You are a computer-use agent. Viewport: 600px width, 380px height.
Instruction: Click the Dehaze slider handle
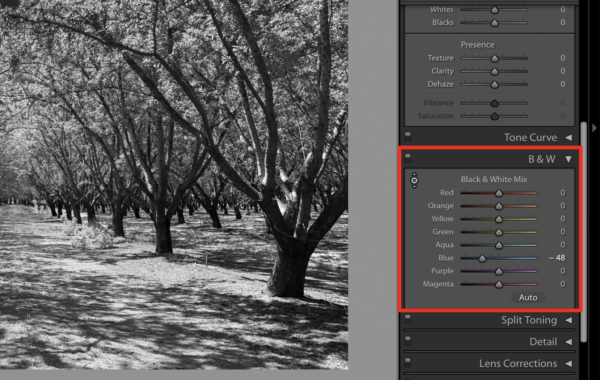coord(495,85)
